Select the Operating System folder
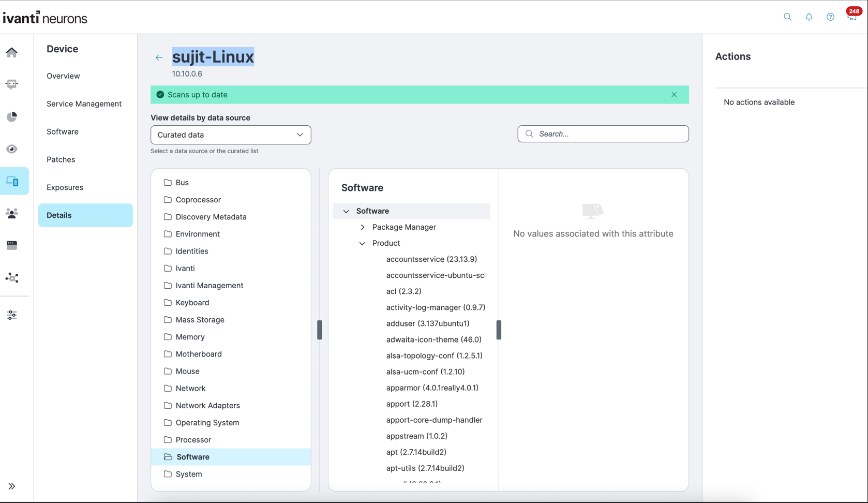Screen dimensions: 868x503 click(207, 423)
